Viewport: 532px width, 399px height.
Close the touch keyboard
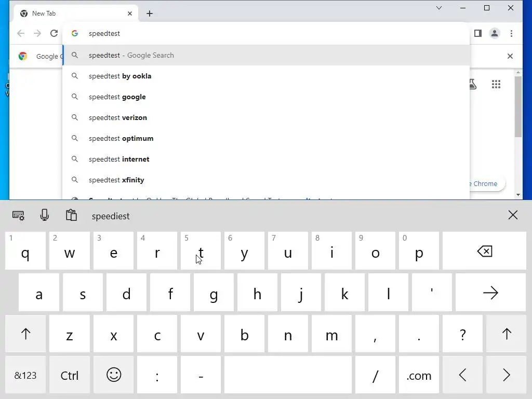pos(513,215)
